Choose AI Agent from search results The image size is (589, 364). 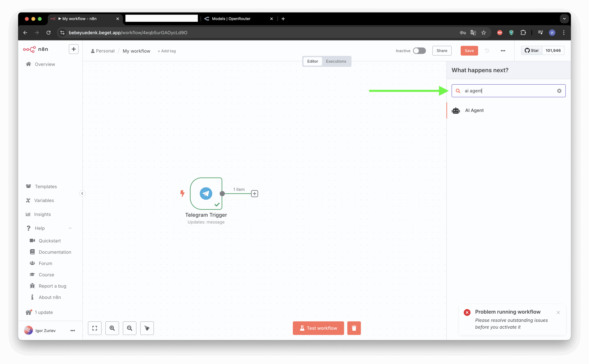pyautogui.click(x=474, y=111)
